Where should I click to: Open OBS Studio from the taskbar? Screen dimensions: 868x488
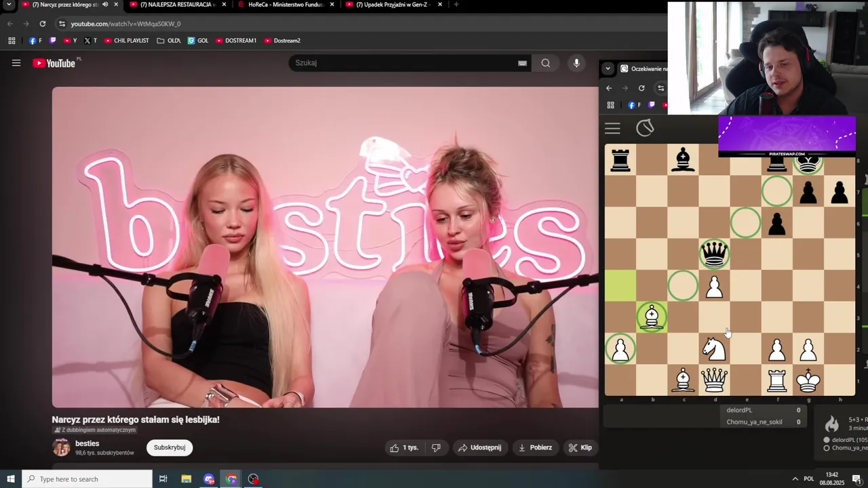pyautogui.click(x=254, y=479)
